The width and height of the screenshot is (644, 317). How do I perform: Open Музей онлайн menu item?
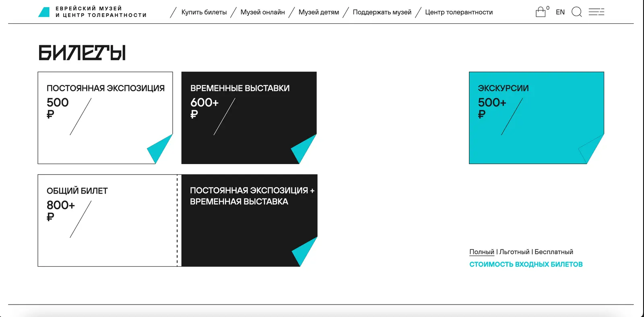coord(262,12)
